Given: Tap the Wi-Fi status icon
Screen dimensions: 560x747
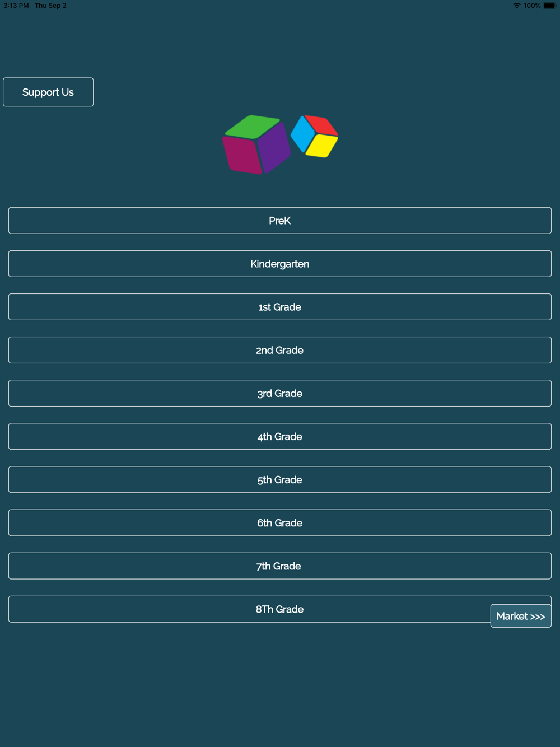Looking at the screenshot, I should (516, 6).
